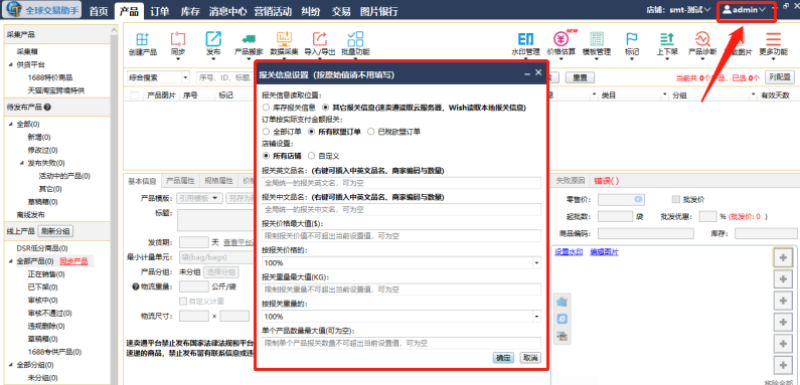Image resolution: width=800 pixels, height=385 pixels.
Task: Click the 设置水印 link
Action: (568, 252)
